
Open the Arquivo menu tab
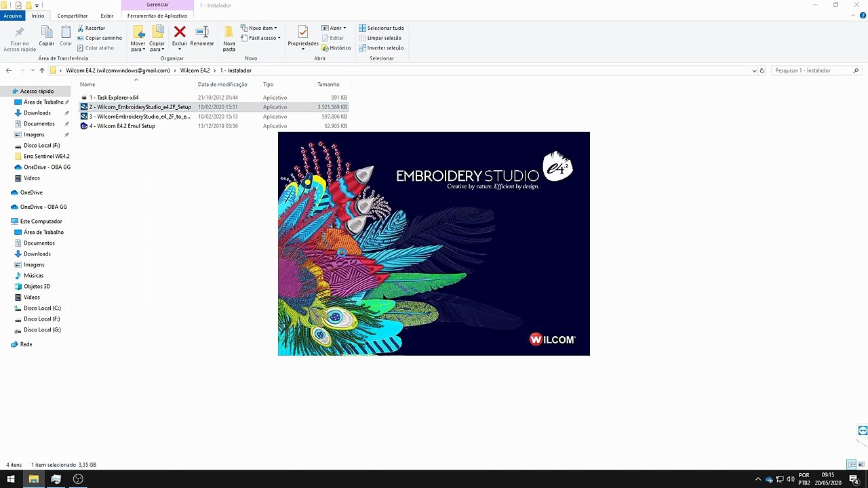12,16
